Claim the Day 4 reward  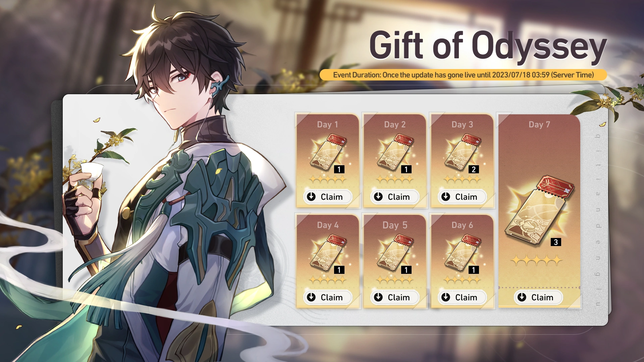click(x=328, y=297)
